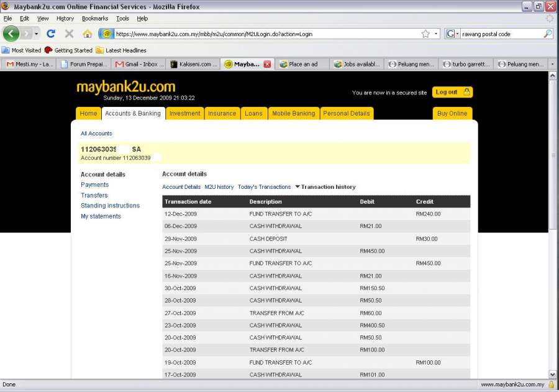Click inside the URL address field

(x=261, y=34)
